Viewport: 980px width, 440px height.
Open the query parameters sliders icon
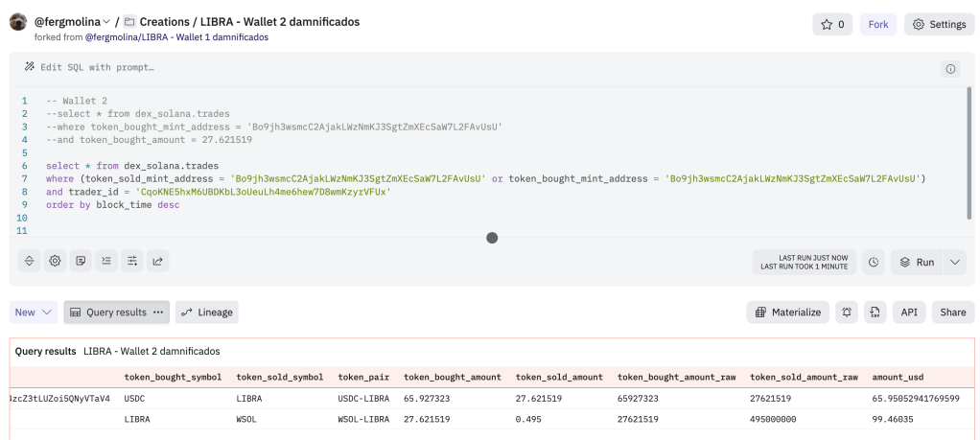(132, 260)
